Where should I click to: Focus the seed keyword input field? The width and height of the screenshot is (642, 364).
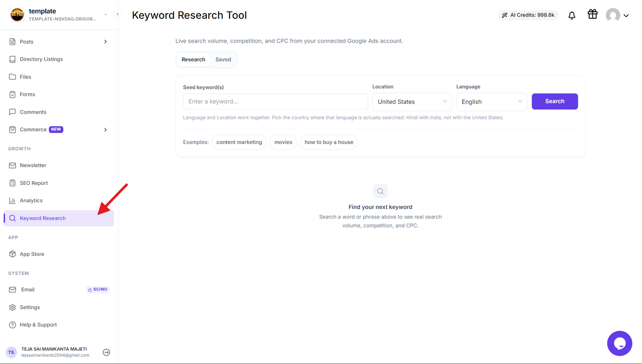point(276,102)
